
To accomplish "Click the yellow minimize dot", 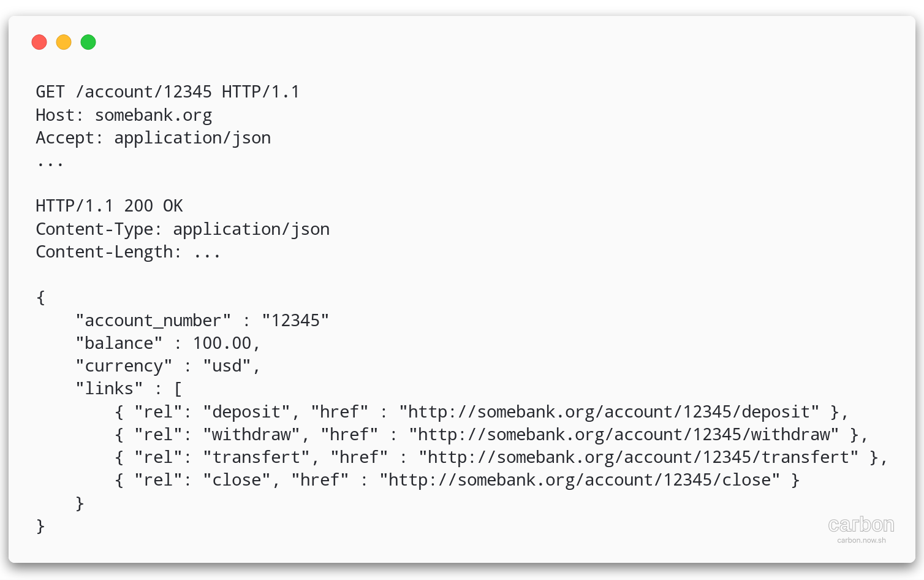I will [64, 42].
